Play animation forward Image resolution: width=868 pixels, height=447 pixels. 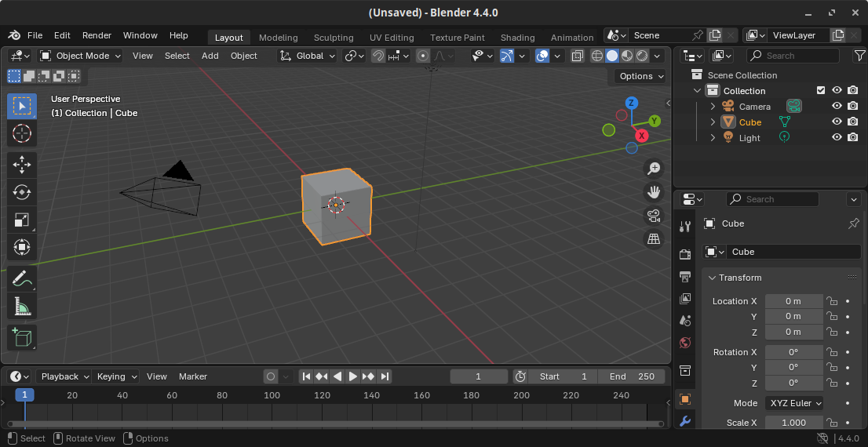click(x=352, y=376)
